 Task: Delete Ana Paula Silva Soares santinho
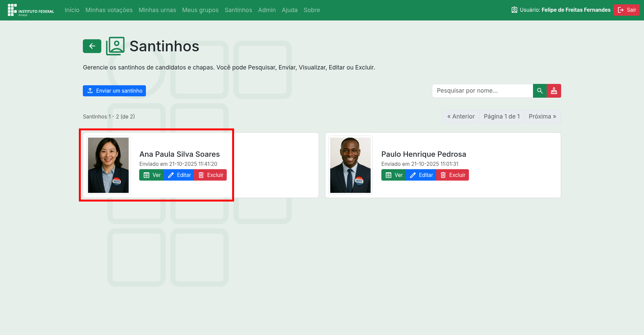click(210, 175)
